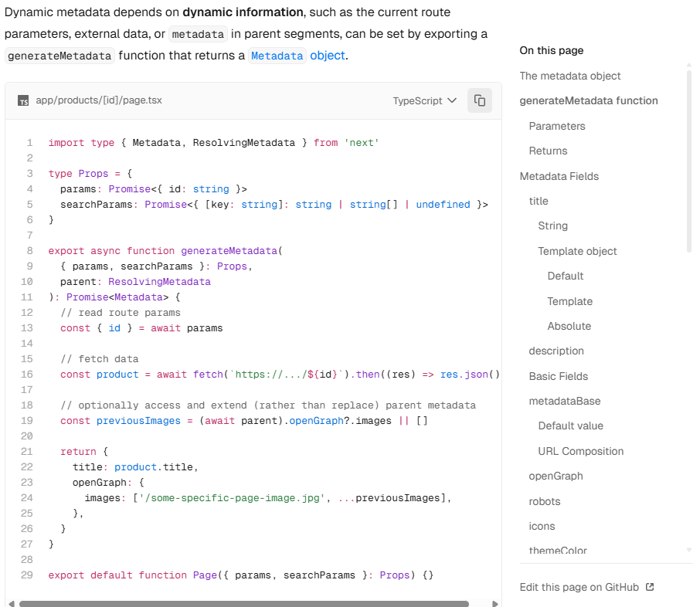The height and width of the screenshot is (607, 700).
Task: Navigate to the title subsection
Action: point(539,201)
